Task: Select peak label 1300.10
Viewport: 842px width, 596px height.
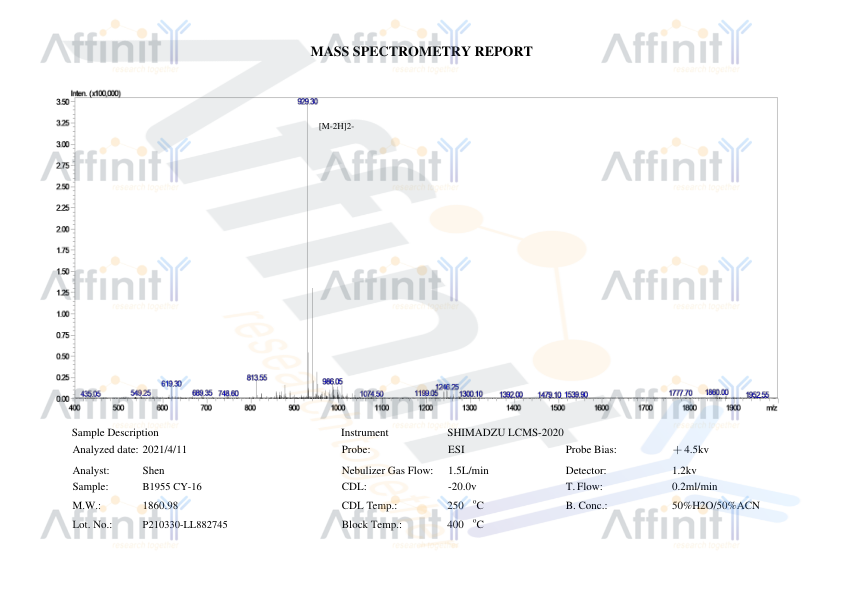Action: pyautogui.click(x=471, y=394)
